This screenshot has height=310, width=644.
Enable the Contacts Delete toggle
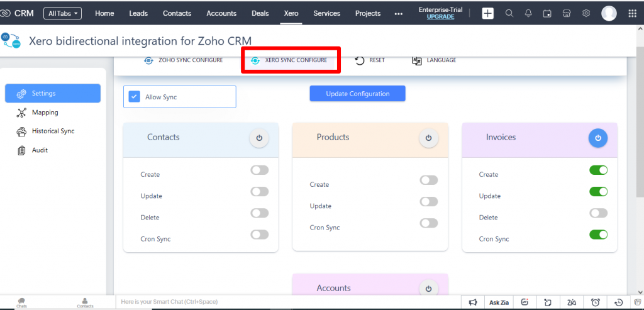tap(260, 213)
